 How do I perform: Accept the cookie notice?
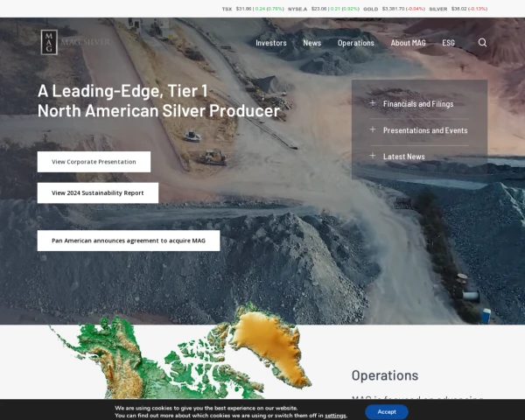(x=387, y=411)
